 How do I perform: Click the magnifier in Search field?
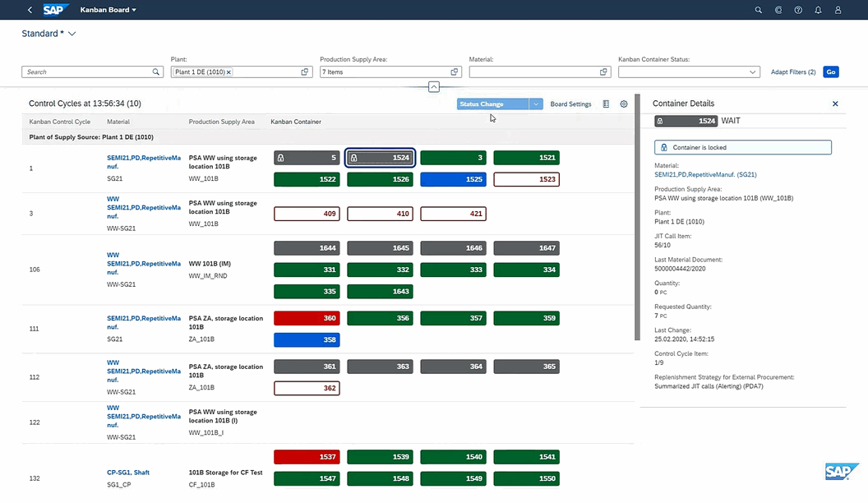[156, 72]
